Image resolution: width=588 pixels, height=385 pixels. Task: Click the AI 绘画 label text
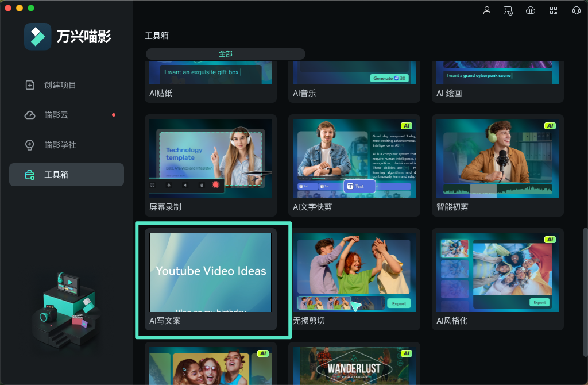pyautogui.click(x=449, y=94)
